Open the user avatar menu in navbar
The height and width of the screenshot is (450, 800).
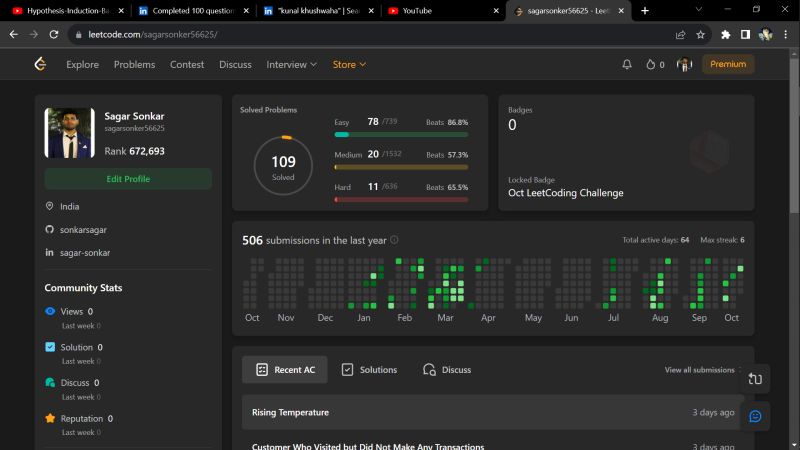click(684, 64)
